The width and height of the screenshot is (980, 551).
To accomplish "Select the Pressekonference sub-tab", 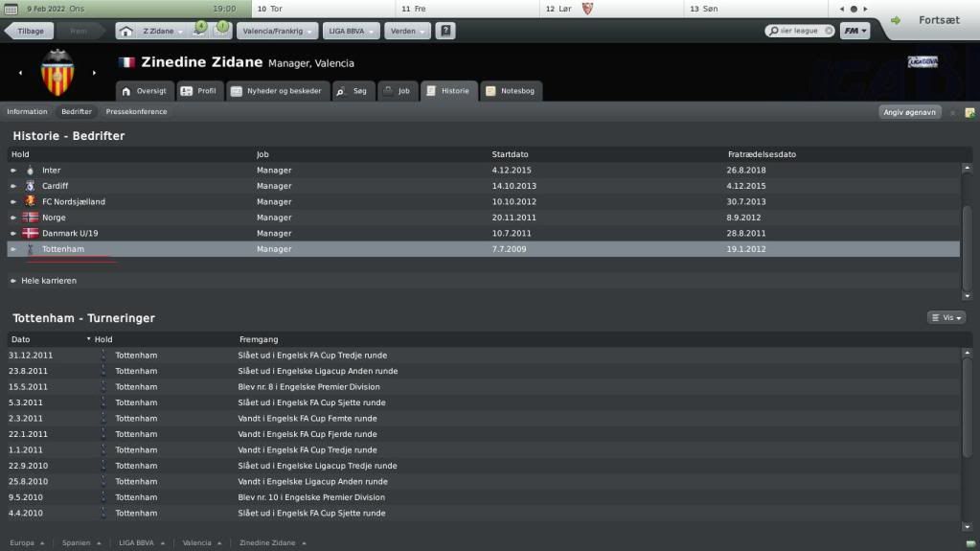I will pos(136,112).
